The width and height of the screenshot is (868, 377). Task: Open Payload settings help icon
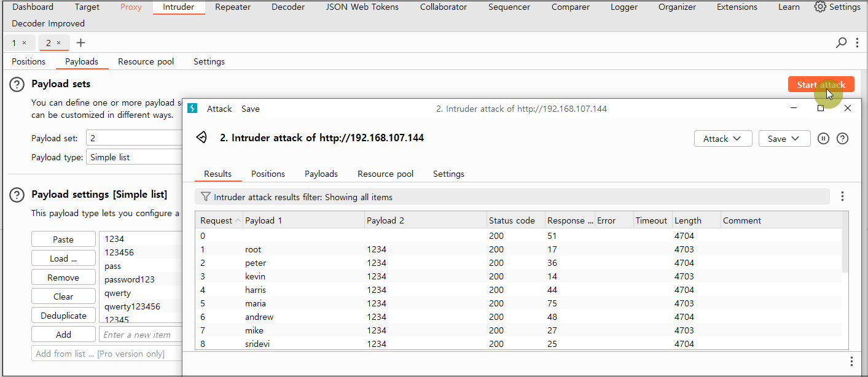(x=17, y=195)
